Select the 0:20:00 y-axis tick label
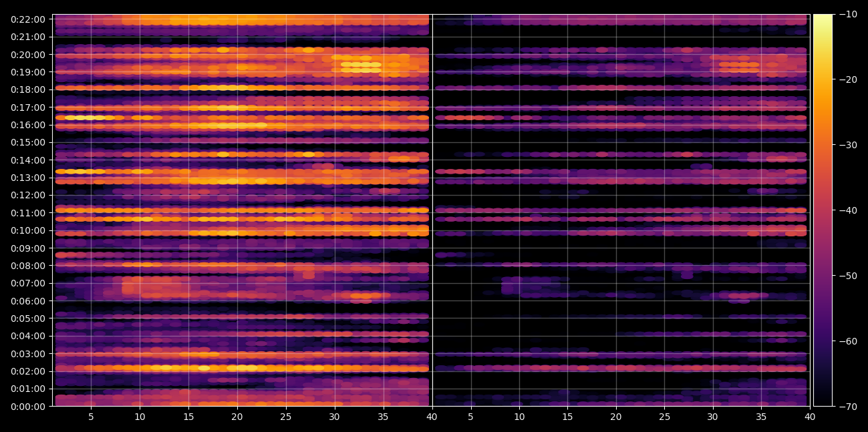The width and height of the screenshot is (868, 432). [x=28, y=55]
